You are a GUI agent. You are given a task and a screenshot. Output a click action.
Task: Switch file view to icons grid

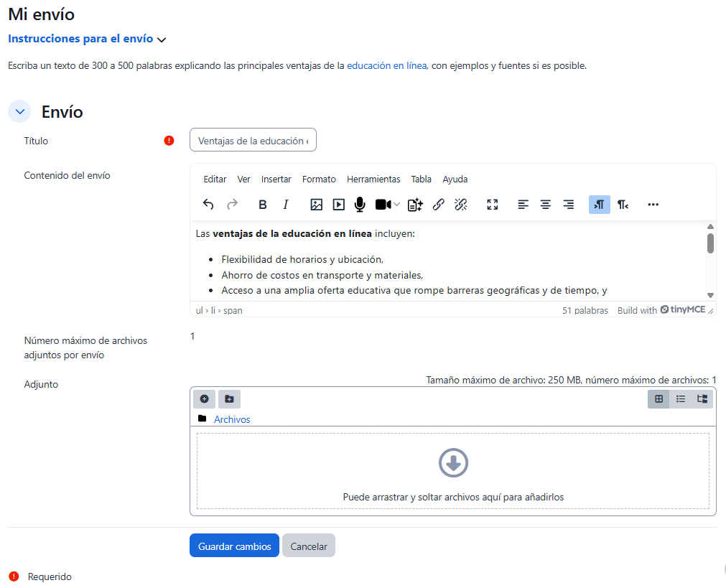click(658, 399)
